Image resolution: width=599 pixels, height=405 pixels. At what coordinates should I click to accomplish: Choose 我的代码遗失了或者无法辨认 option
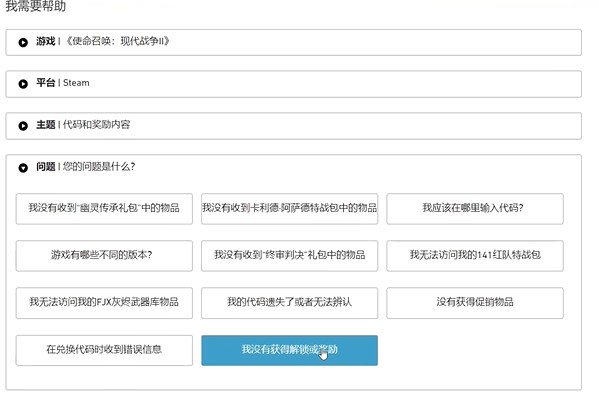(x=289, y=303)
